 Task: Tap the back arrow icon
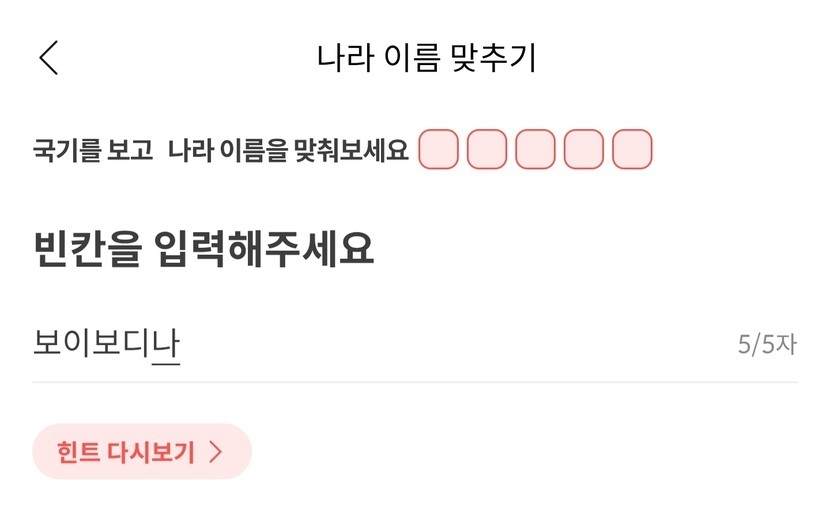49,57
